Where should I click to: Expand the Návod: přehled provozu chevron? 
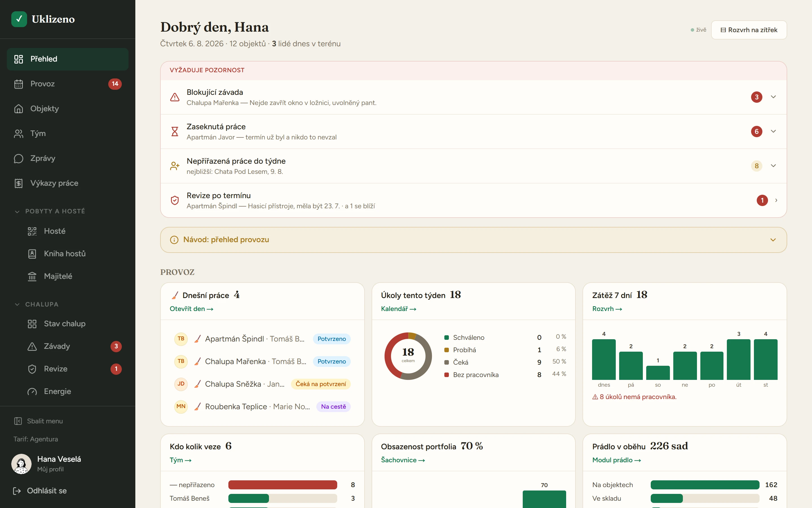[773, 240]
